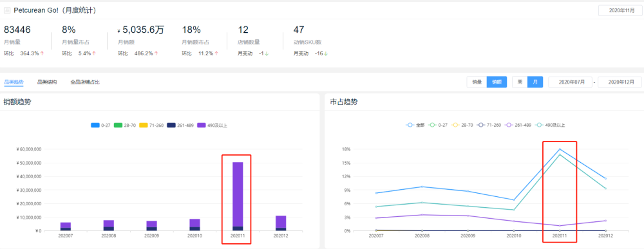
Task: Switch to the 品类结构 tab
Action: (47, 82)
